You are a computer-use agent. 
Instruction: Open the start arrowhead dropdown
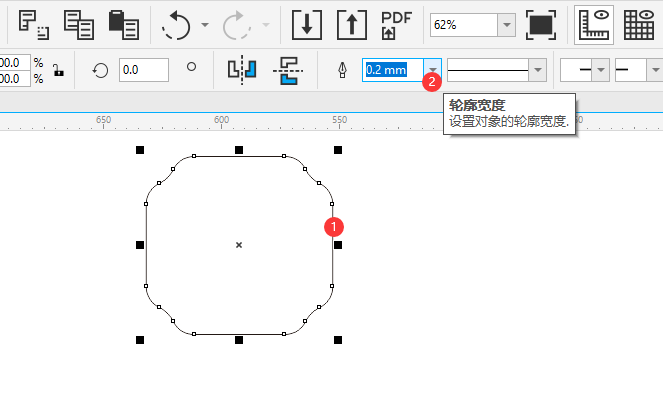tap(600, 70)
